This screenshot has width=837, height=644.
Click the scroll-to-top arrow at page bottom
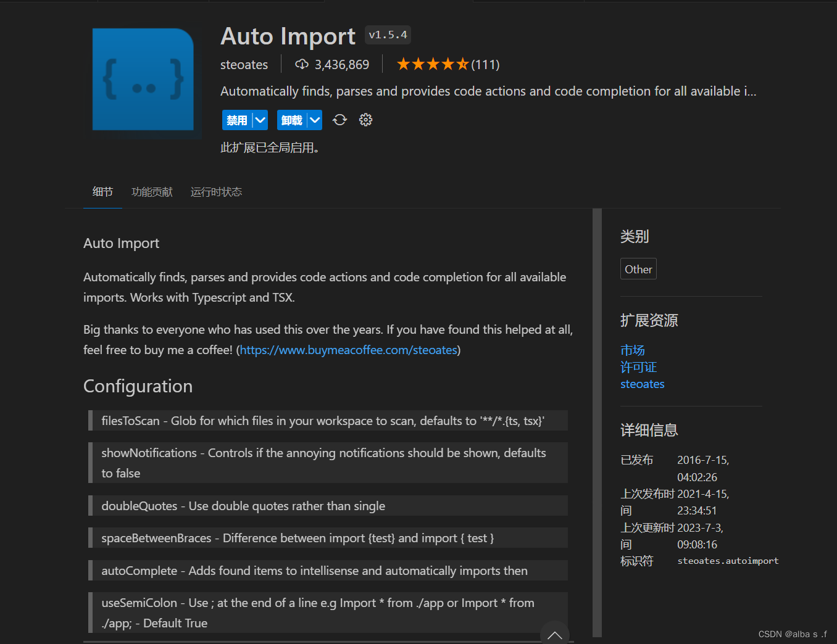coord(554,634)
